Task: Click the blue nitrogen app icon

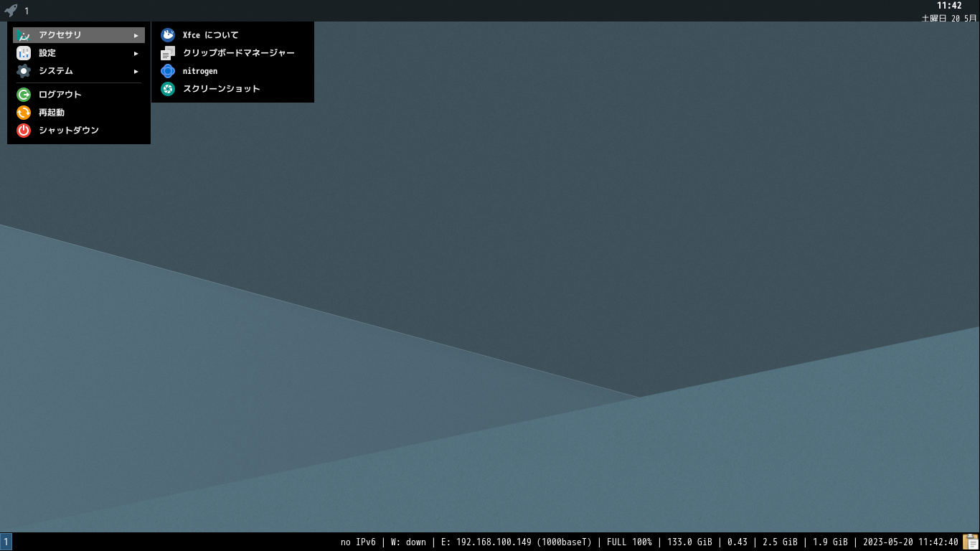Action: (x=168, y=71)
